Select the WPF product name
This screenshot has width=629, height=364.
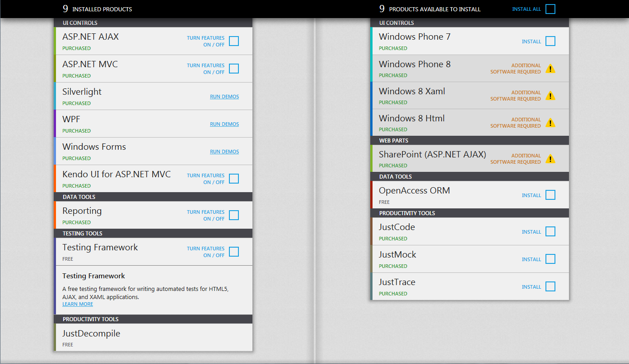pos(71,119)
